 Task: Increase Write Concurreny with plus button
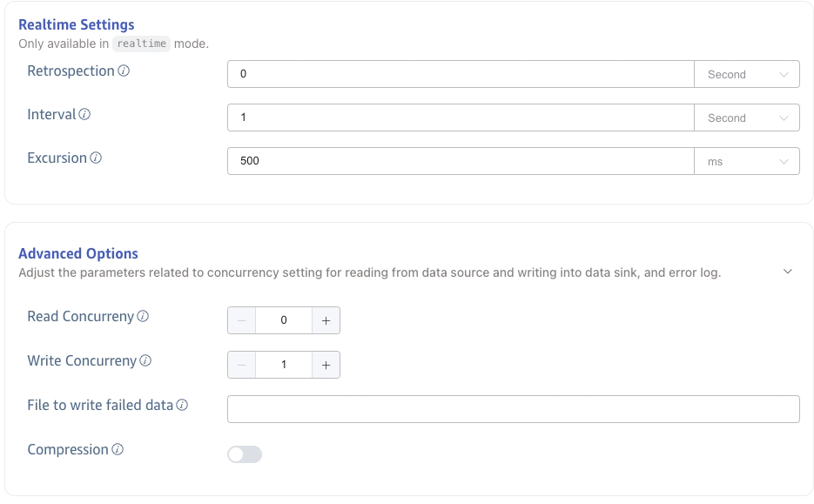(x=326, y=365)
